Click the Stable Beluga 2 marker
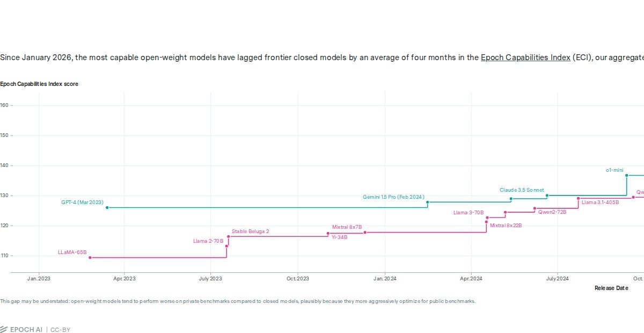 click(229, 236)
